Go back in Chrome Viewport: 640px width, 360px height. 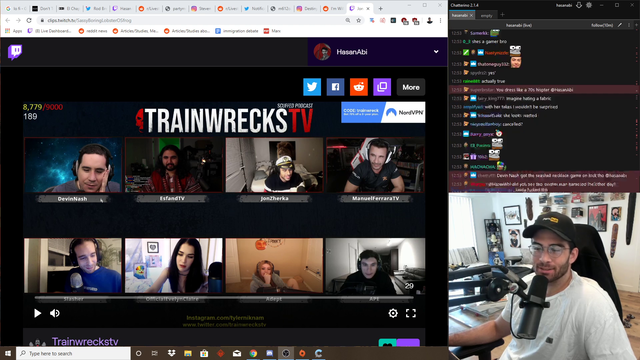pos(8,20)
